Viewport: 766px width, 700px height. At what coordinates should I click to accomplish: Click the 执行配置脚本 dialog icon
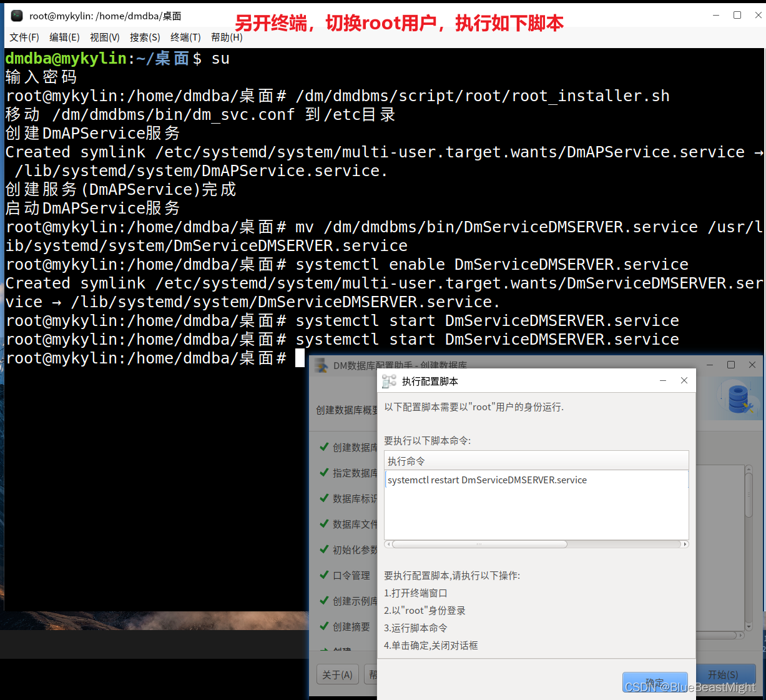point(389,381)
